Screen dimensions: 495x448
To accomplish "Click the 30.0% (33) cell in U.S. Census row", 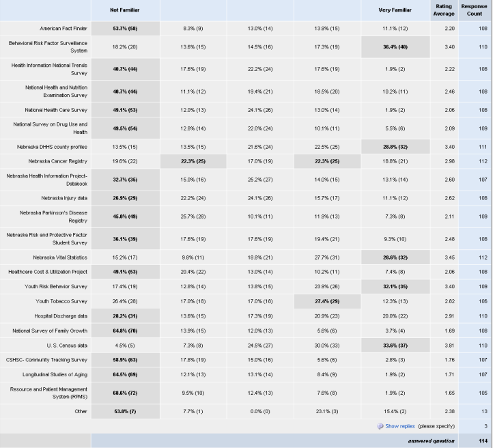I will (327, 346).
